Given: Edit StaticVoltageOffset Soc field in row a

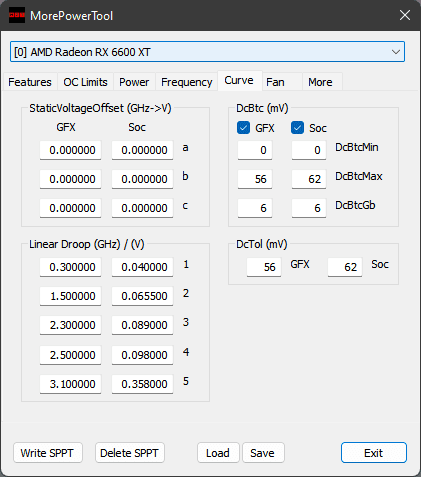Looking at the screenshot, I should tap(142, 150).
